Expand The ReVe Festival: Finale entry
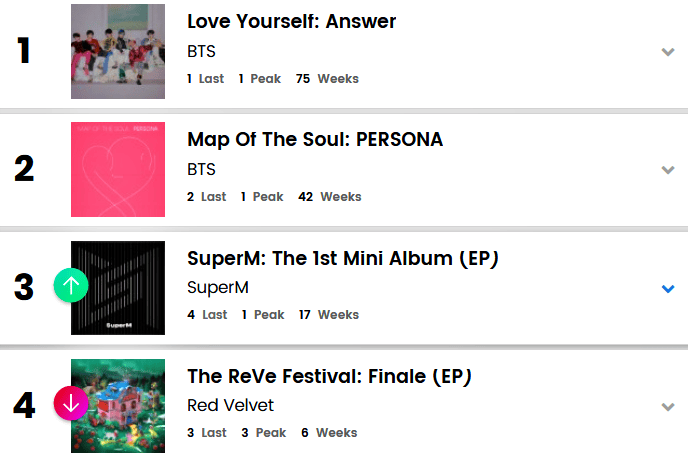688x461 pixels. (668, 407)
